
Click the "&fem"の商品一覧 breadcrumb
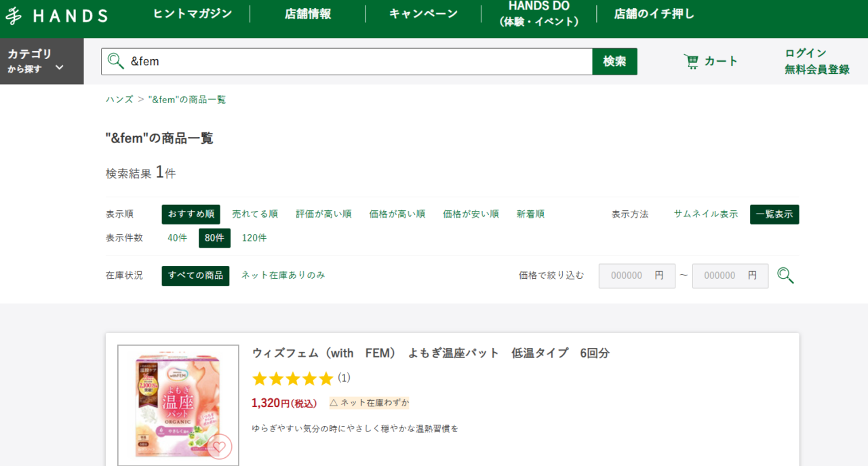(x=187, y=99)
